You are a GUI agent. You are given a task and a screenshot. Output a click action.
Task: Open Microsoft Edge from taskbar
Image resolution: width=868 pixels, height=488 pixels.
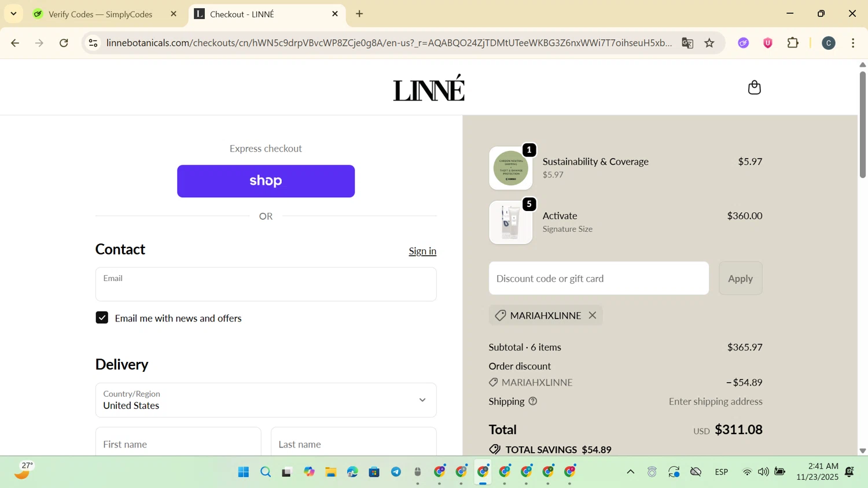pyautogui.click(x=352, y=472)
